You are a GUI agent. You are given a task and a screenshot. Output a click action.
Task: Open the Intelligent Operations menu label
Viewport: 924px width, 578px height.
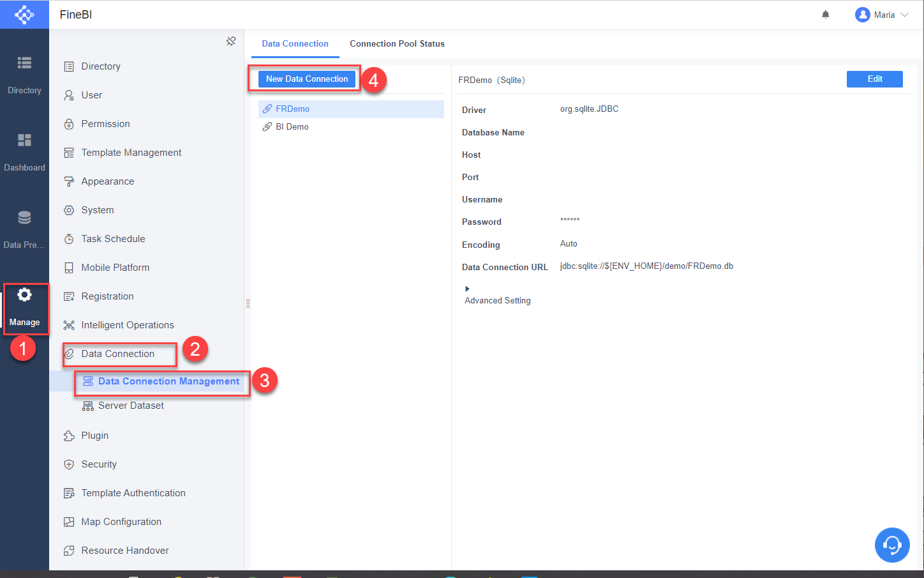click(128, 325)
